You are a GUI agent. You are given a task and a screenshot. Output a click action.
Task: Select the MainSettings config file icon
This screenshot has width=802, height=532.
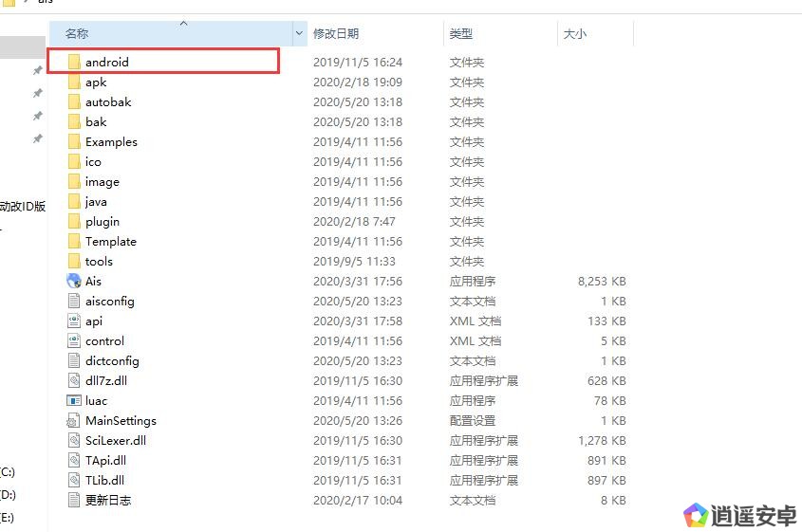point(75,420)
